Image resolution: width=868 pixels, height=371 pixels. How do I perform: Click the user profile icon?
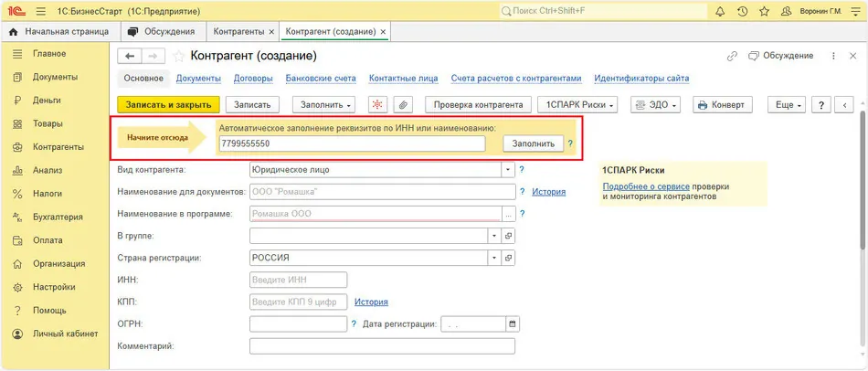tap(786, 11)
